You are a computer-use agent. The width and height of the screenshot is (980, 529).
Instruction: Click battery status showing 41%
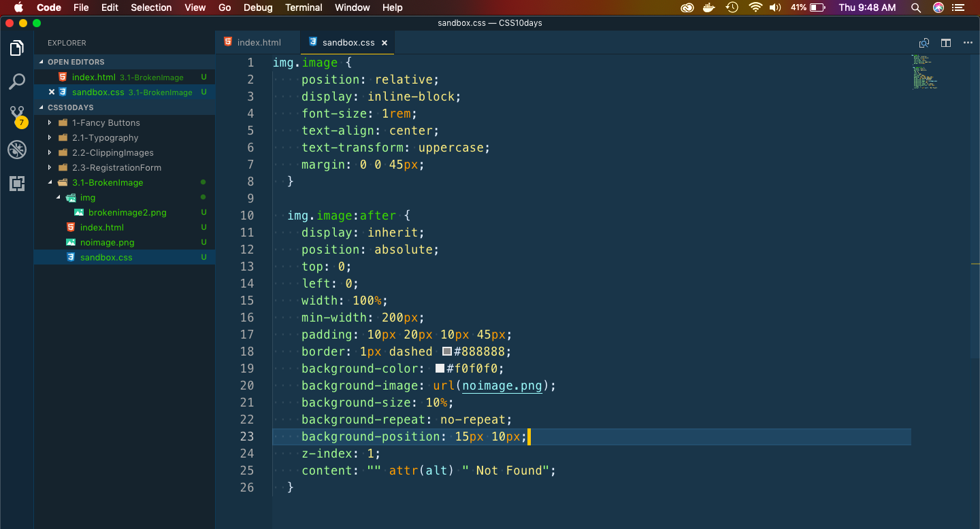pyautogui.click(x=808, y=7)
